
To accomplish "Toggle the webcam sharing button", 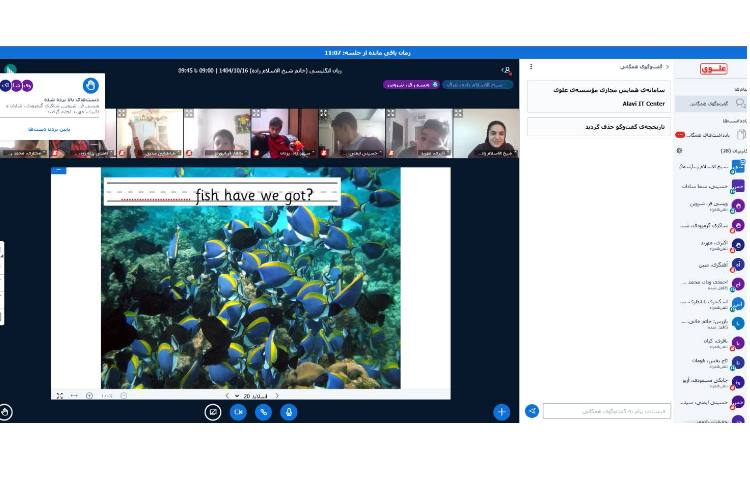I will (x=238, y=412).
